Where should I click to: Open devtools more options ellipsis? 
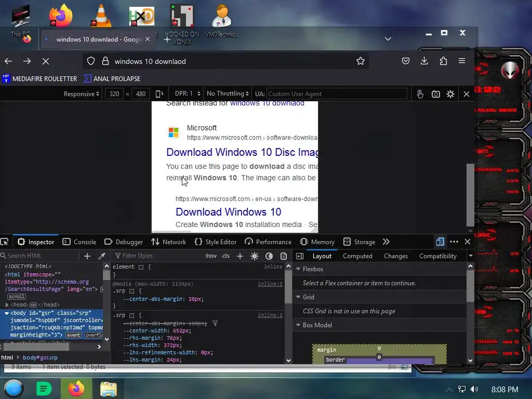pyautogui.click(x=454, y=242)
